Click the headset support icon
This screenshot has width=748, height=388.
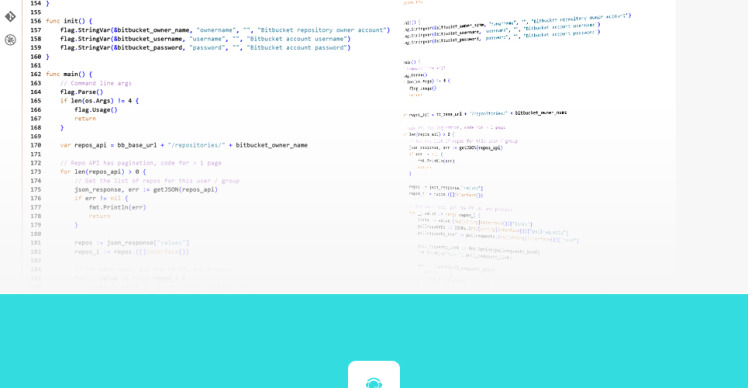click(374, 383)
